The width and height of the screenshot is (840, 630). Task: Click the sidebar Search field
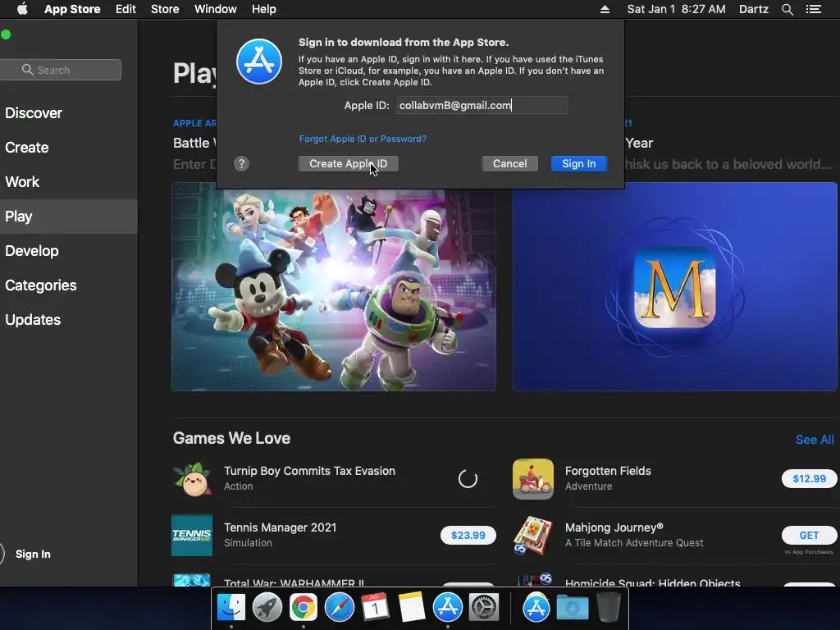[61, 70]
